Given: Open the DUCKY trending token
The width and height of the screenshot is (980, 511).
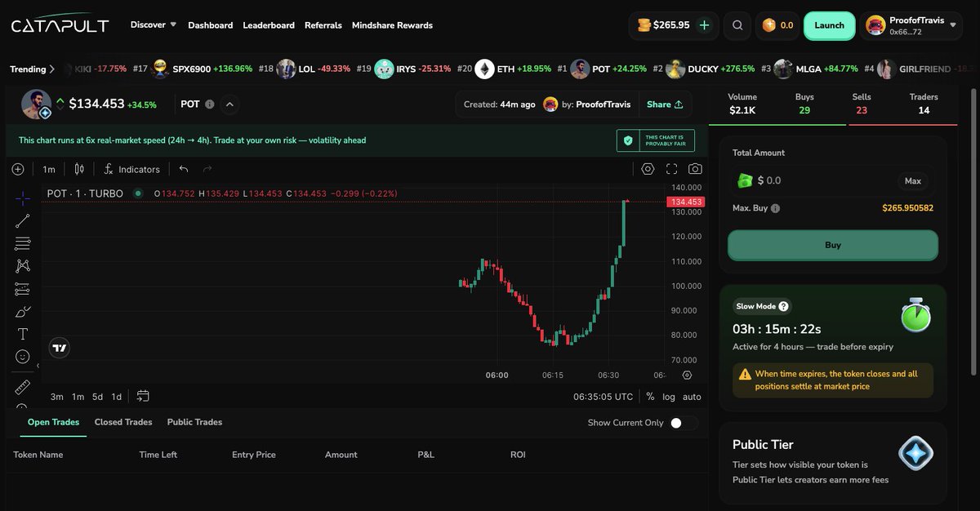Looking at the screenshot, I should [x=709, y=69].
